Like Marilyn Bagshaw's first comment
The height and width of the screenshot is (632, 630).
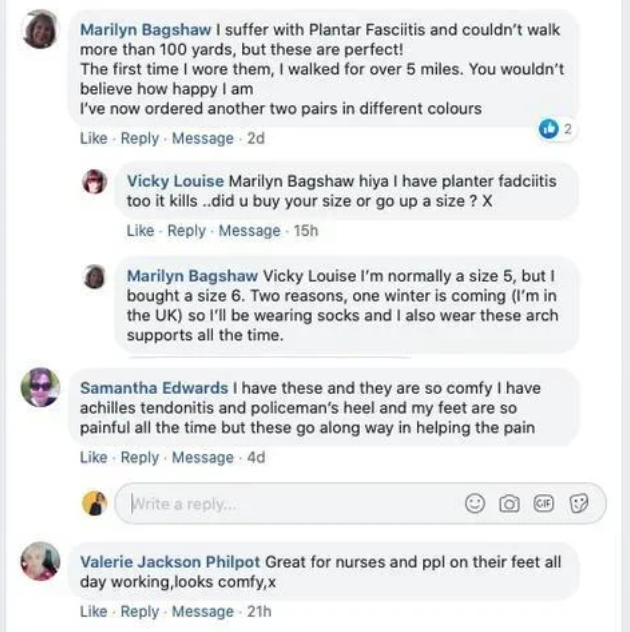coord(93,139)
